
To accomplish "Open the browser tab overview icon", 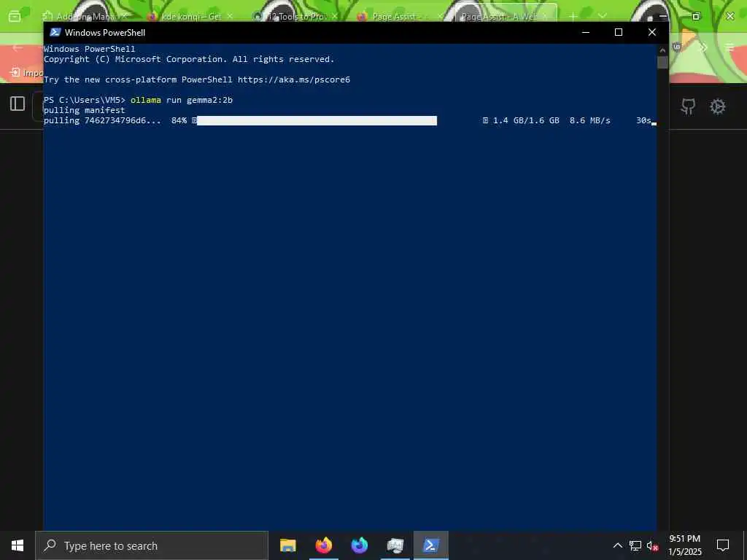I will pos(15,17).
